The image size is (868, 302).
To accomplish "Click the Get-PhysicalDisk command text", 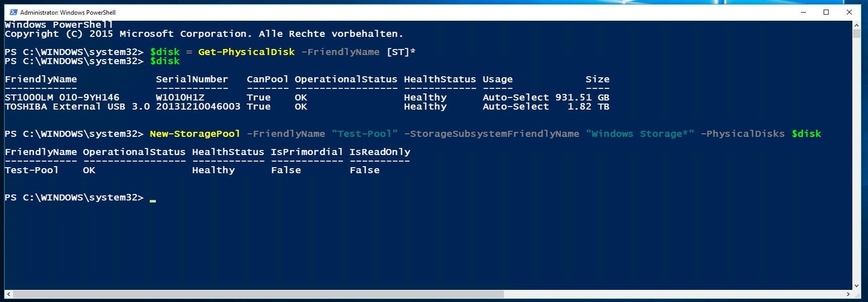I will pos(246,52).
